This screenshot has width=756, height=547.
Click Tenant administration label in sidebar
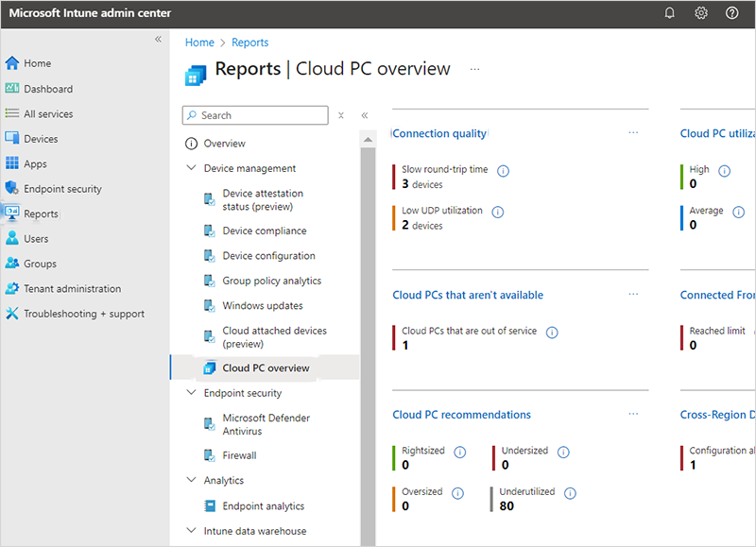click(x=73, y=288)
